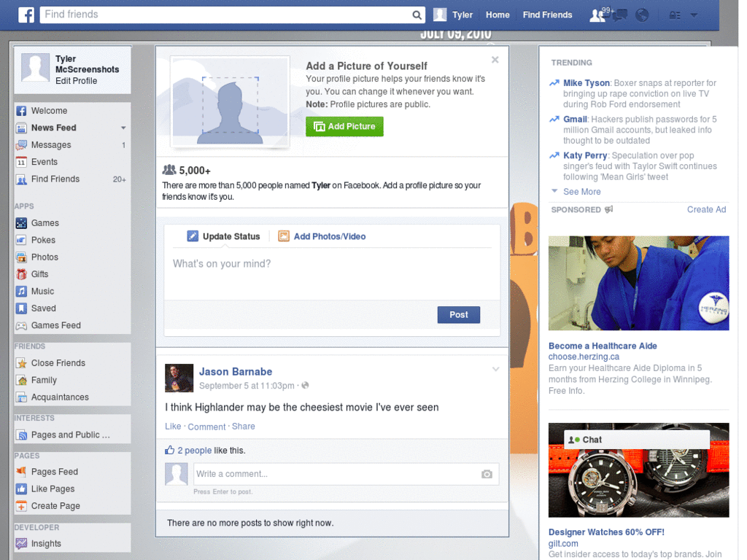Open Find Friends in top bar

(547, 15)
